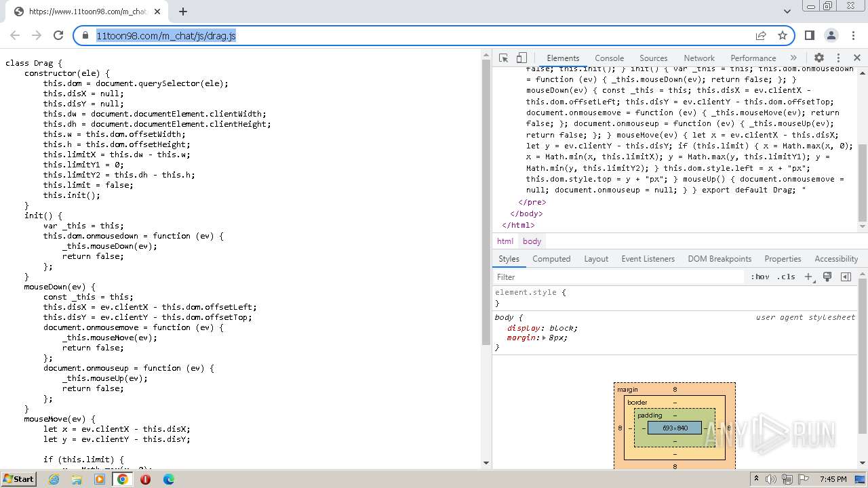Open the Layout pane tab
The width and height of the screenshot is (868, 488).
pyautogui.click(x=596, y=259)
